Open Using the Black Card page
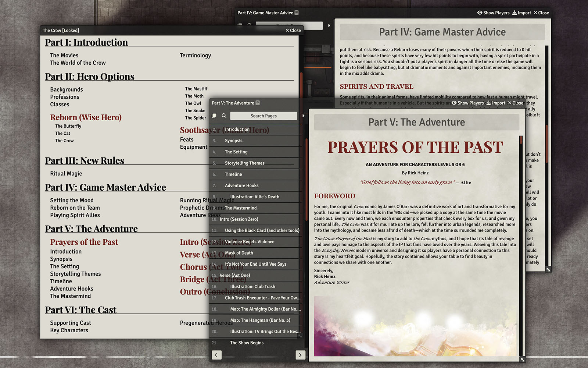This screenshot has height=368, width=588. pyautogui.click(x=256, y=230)
